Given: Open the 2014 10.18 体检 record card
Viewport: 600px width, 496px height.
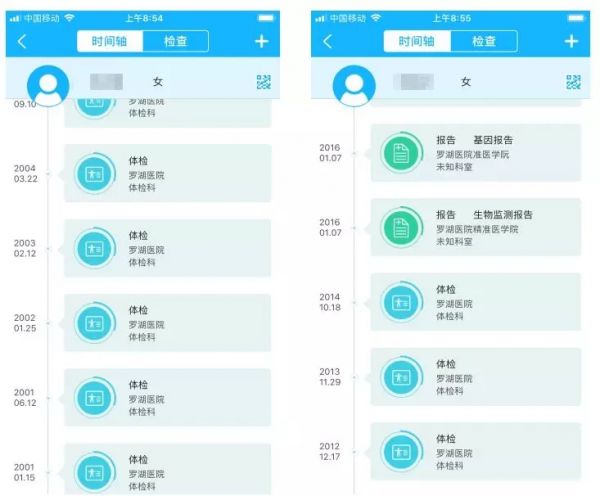Looking at the screenshot, I should pos(476,302).
